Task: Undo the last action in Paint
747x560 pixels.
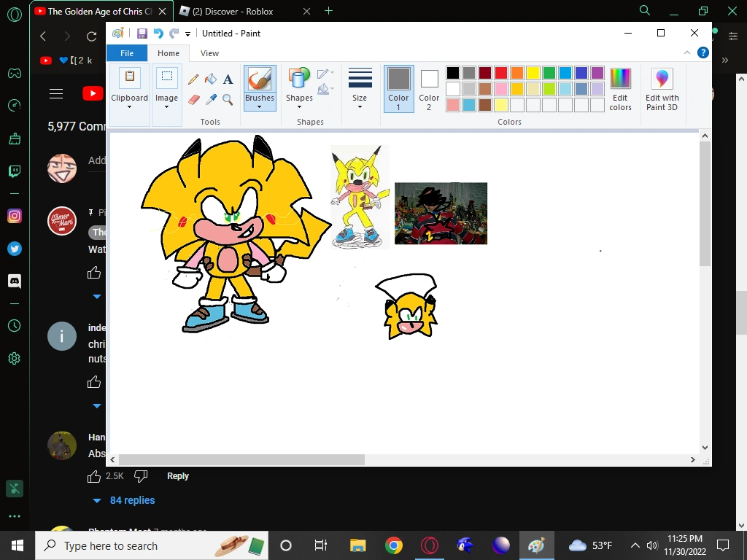Action: 158,34
